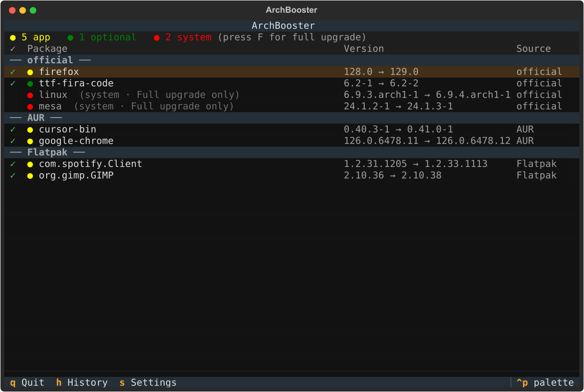Screen dimensions: 584x392
Task: Click mesa row's 'Full upgrade only' note
Action: point(180,106)
